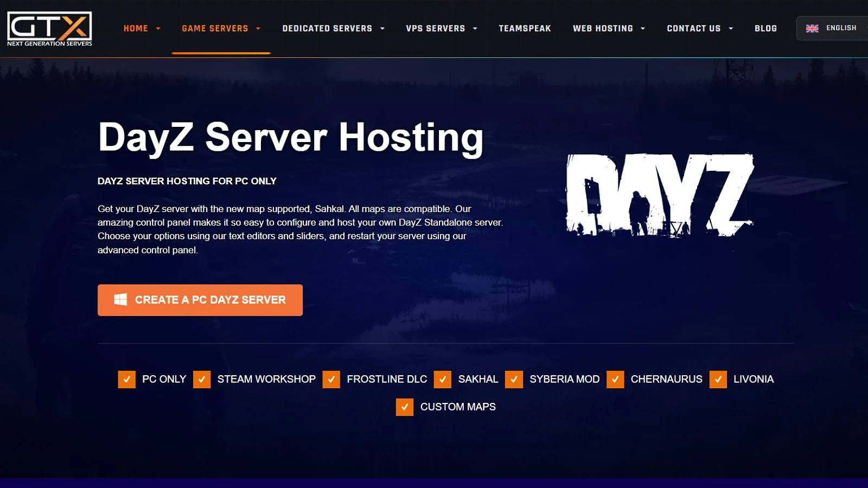The width and height of the screenshot is (868, 488).
Task: Click the 'DAYZ SERVER HOSTING FOR PC ONLY' subtitle
Action: (187, 181)
